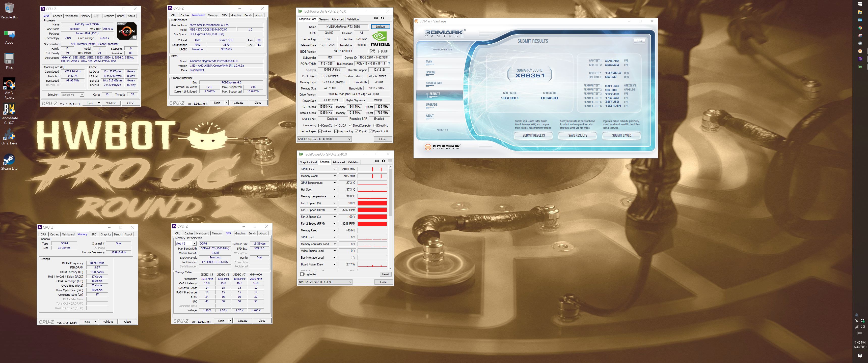Toggle the Vulkan checkbox in GPU-Z
The width and height of the screenshot is (868, 363).
click(320, 131)
